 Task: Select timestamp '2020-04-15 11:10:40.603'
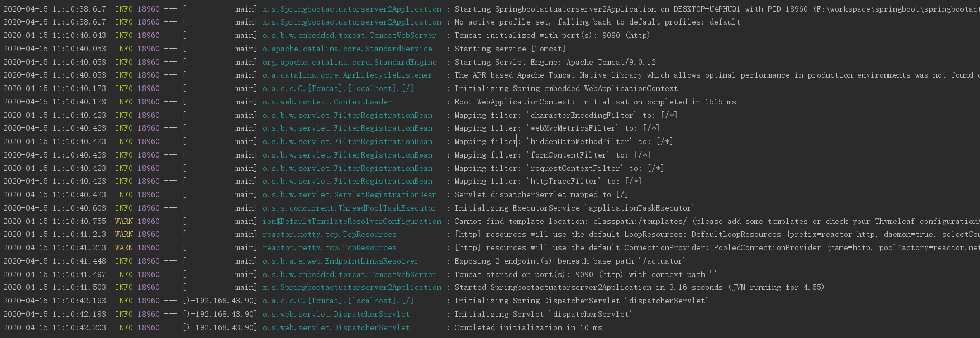55,208
